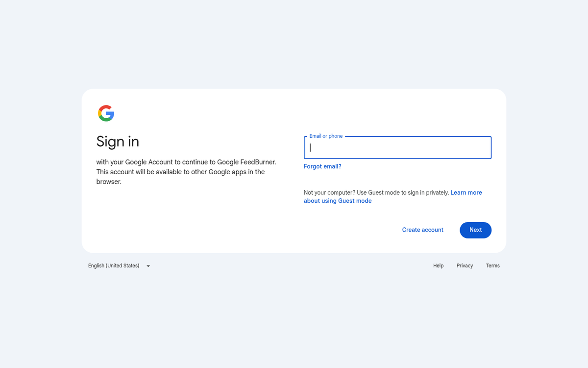Click the blinking text cursor in email field

point(311,148)
